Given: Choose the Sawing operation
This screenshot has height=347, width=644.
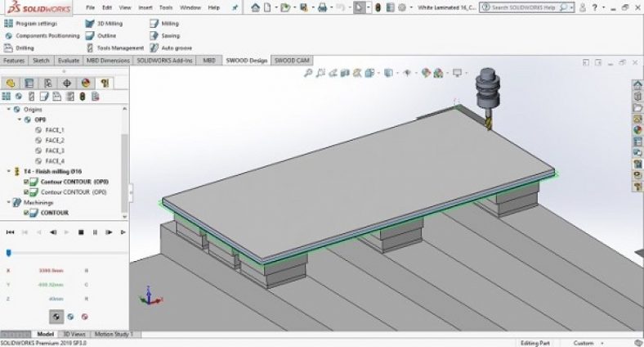Looking at the screenshot, I should pyautogui.click(x=169, y=36).
